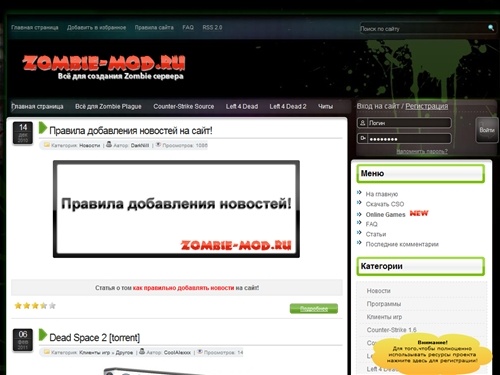Open Программы category
Viewport: 500px width, 375px height.
384,304
